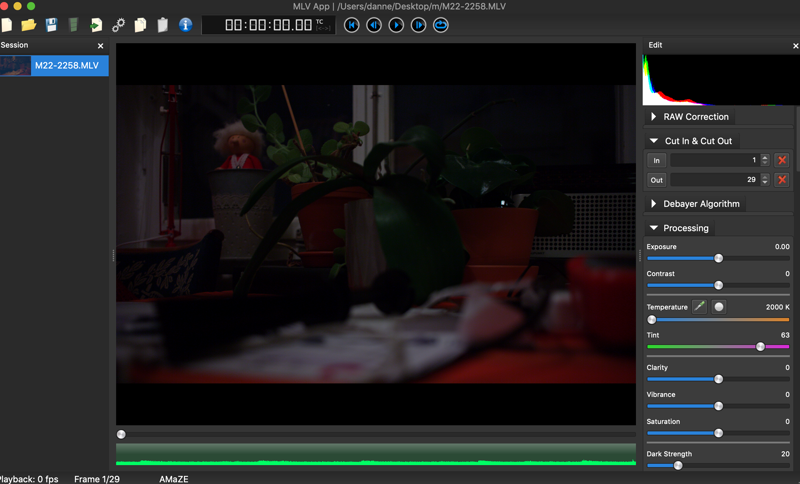Image resolution: width=800 pixels, height=484 pixels.
Task: Click the Temperature value 2000 K
Action: point(778,307)
